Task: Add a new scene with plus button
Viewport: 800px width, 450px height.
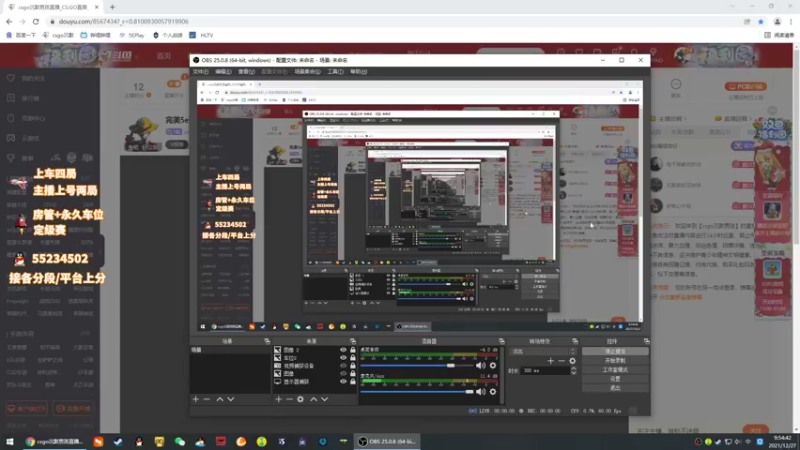Action: [x=195, y=399]
